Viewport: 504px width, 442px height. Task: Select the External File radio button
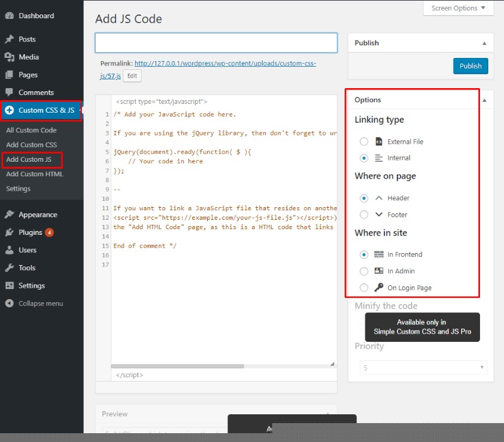[x=364, y=142]
